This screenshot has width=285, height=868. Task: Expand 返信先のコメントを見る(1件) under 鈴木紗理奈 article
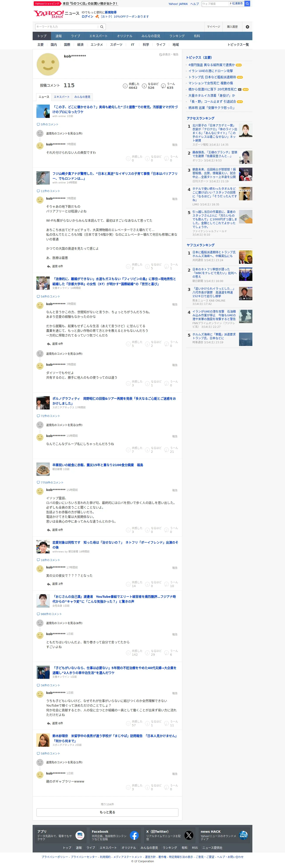click(x=64, y=762)
